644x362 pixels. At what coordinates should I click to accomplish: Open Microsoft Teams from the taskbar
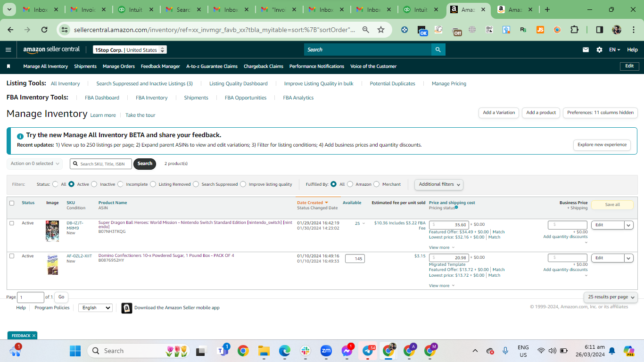click(223, 351)
